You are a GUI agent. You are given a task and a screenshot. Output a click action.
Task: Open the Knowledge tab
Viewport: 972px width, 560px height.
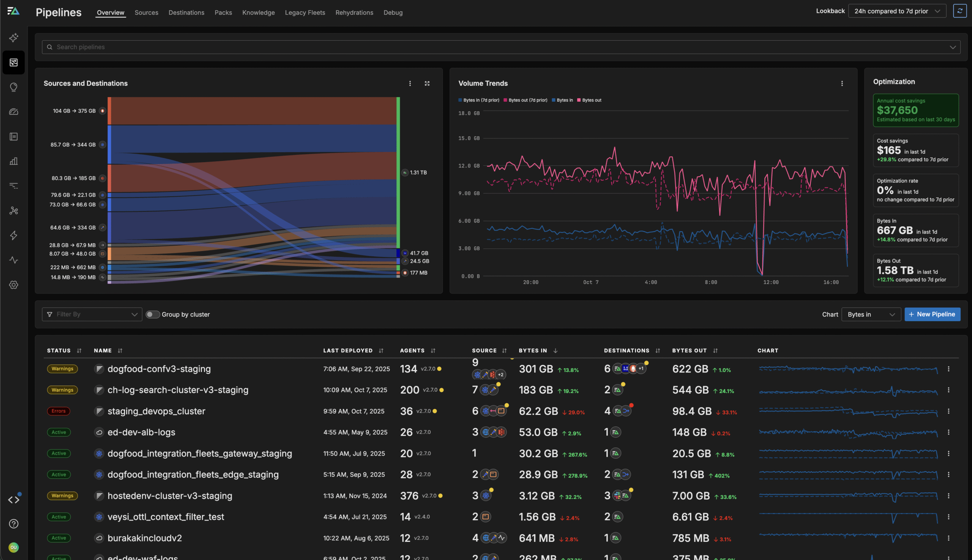tap(259, 12)
